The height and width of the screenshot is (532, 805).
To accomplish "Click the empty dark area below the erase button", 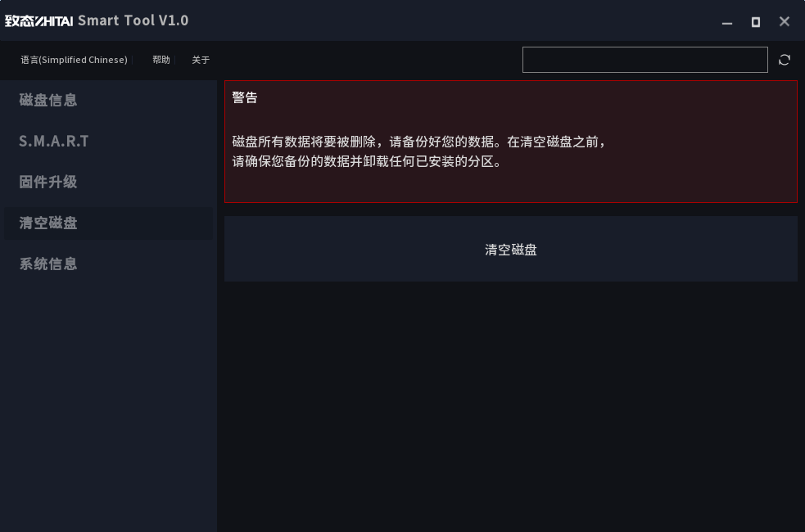I will pos(511,405).
